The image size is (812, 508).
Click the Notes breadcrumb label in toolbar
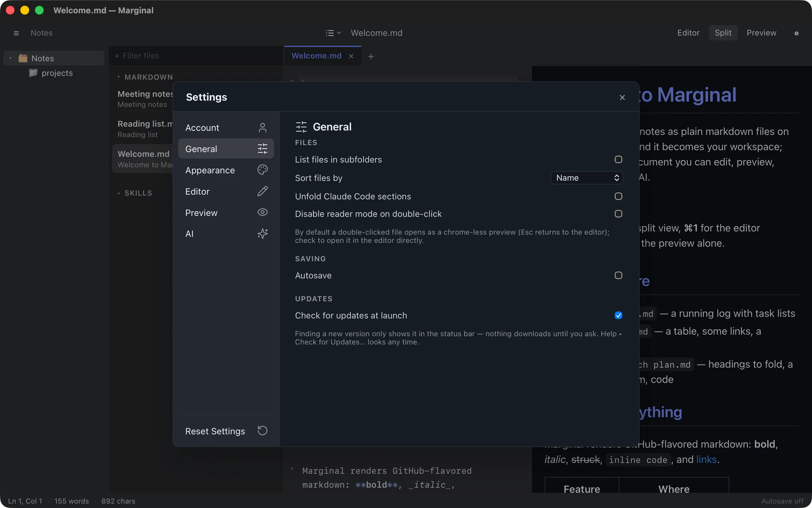coord(42,33)
